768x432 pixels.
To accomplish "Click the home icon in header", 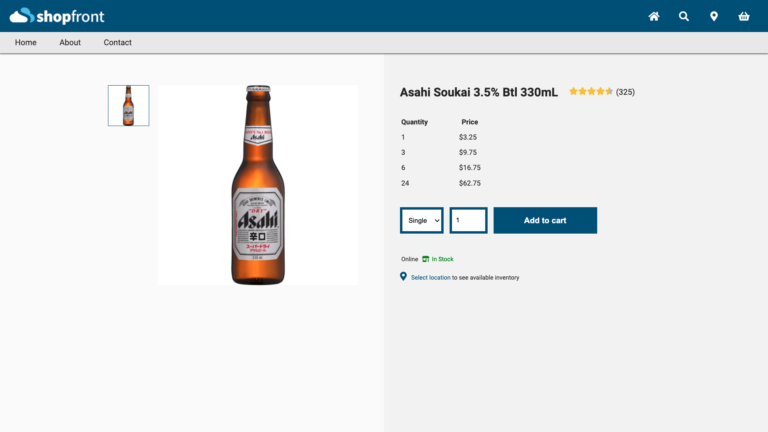I will tap(654, 16).
